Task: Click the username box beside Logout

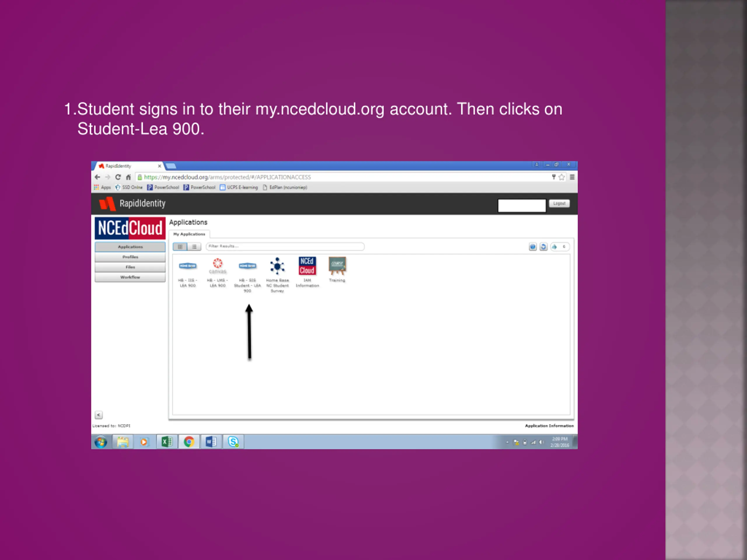Action: [522, 205]
